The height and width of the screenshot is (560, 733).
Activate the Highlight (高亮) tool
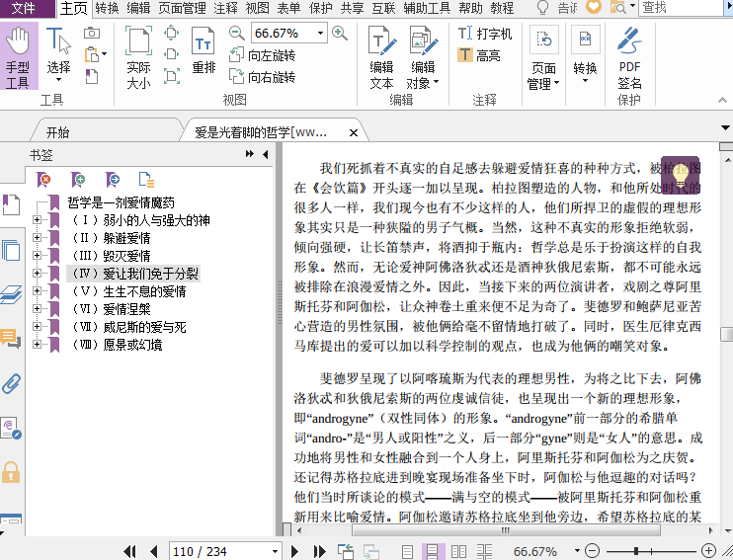(478, 55)
